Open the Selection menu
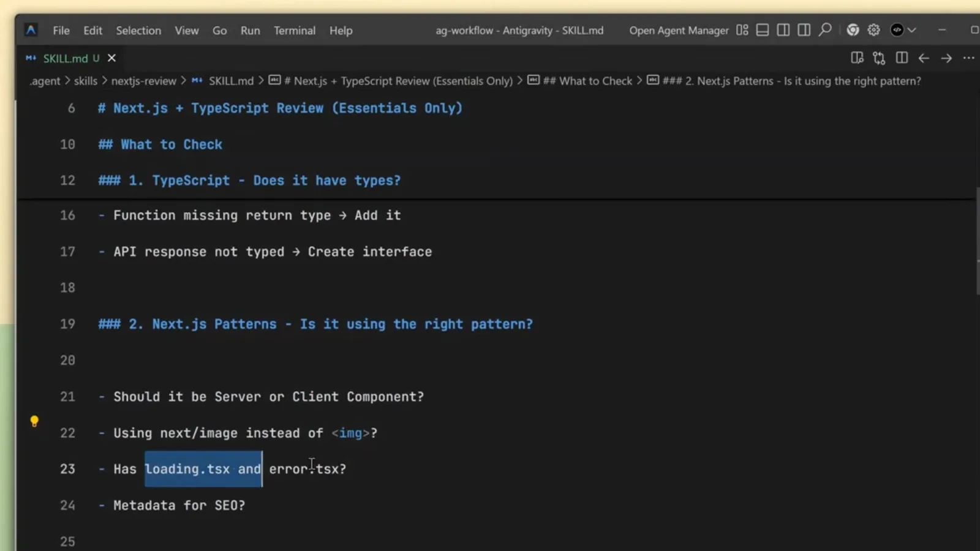980x551 pixels. (138, 31)
